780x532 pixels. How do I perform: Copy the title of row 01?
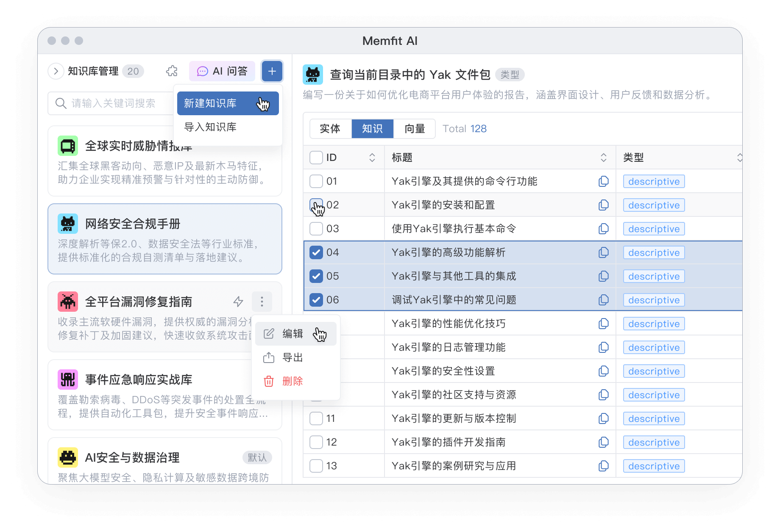point(603,181)
